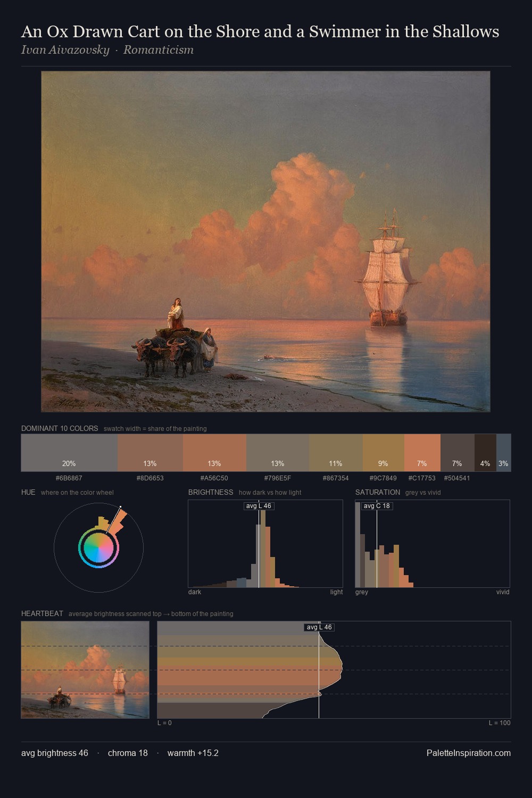Viewport: 532px width, 798px height.
Task: Click the painting title heading
Action: pyautogui.click(x=260, y=32)
